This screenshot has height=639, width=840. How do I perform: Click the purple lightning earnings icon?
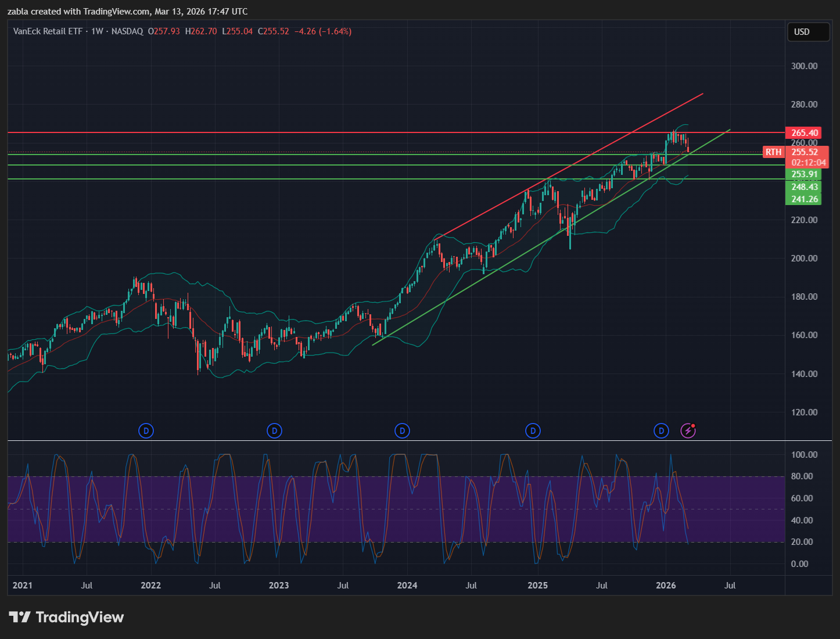coord(688,430)
